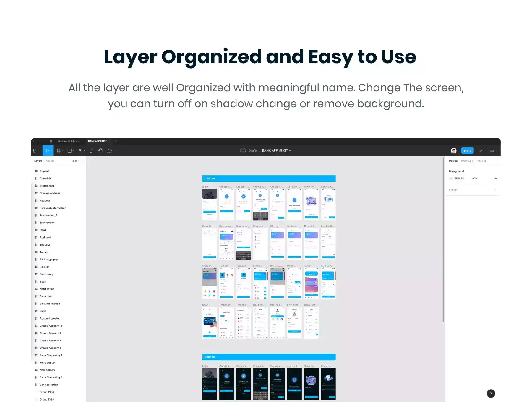Switch to the Prototype tab
Viewport: 532px width, 402px height.
[x=467, y=161]
